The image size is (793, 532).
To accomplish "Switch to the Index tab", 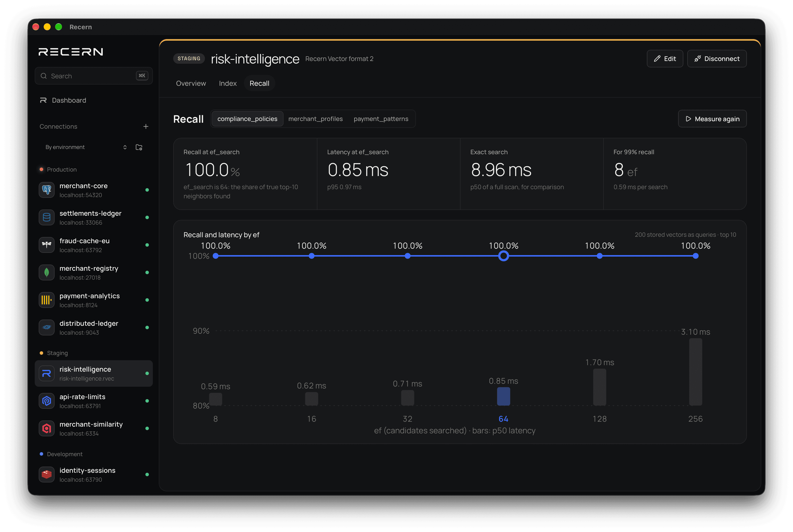I will click(228, 84).
